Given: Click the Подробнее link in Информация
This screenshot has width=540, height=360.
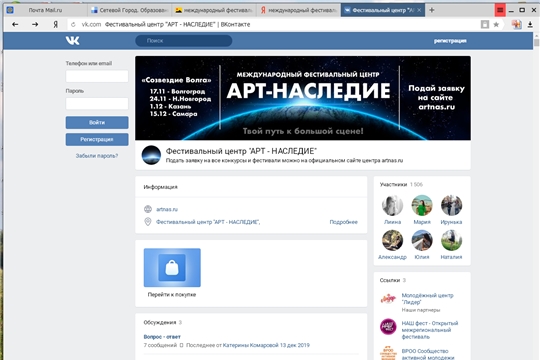Looking at the screenshot, I should [343, 222].
